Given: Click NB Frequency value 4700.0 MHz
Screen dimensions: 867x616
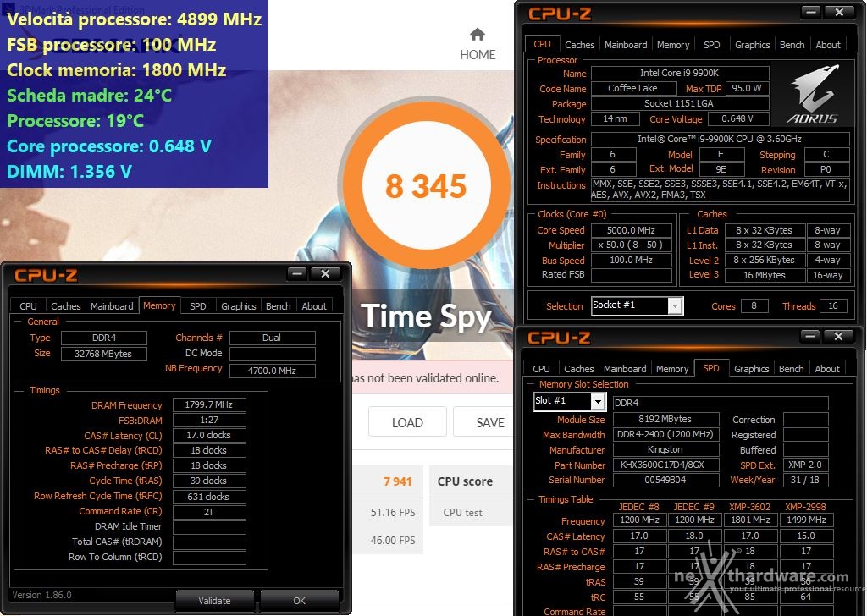Looking at the screenshot, I should [x=272, y=371].
